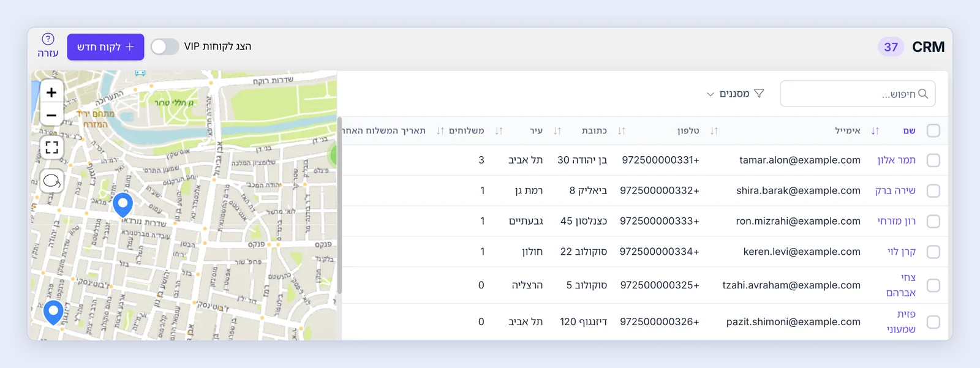Click the לקוח חדש button
Viewport: 980px width, 368px height.
click(x=105, y=47)
